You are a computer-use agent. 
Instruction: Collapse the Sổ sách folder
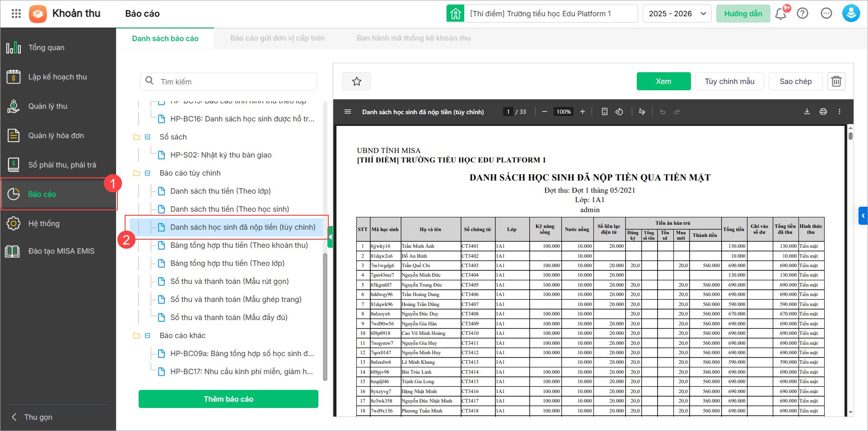click(x=147, y=137)
